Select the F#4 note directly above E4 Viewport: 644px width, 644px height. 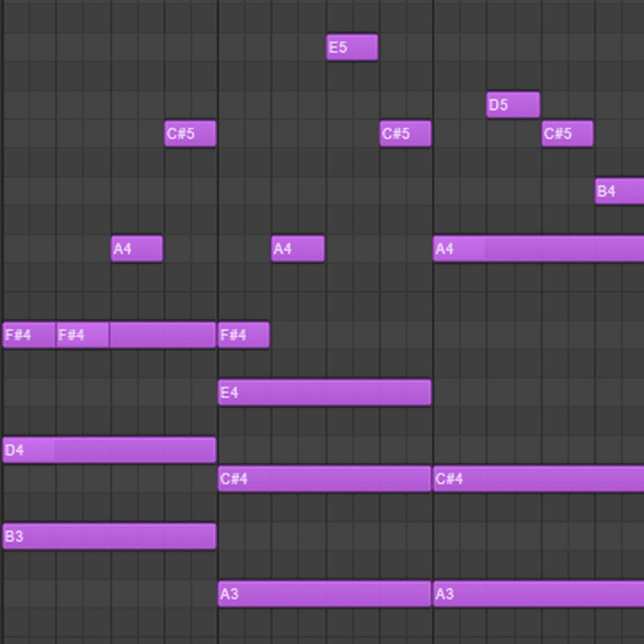[243, 335]
